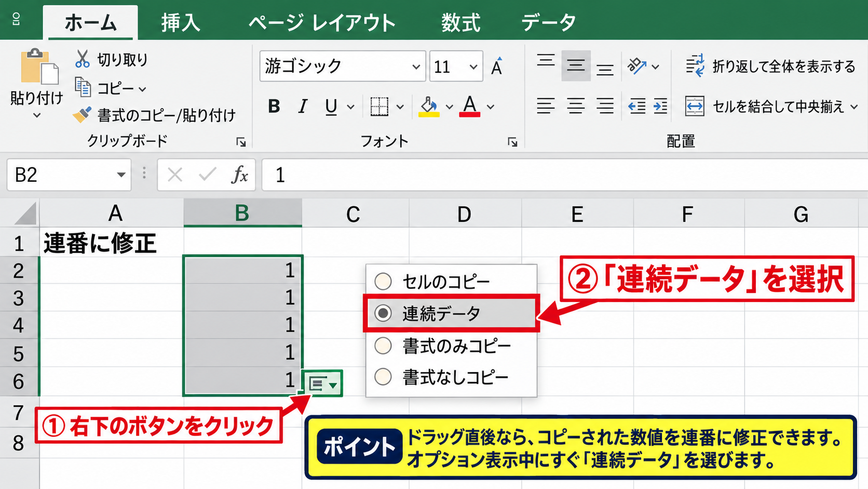Click the 切り取り button label
The image size is (868, 489).
tap(123, 60)
